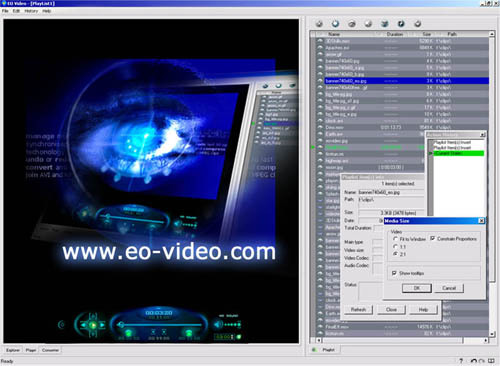Click the dotted volume level slider
The image size is (500, 366).
point(233,324)
